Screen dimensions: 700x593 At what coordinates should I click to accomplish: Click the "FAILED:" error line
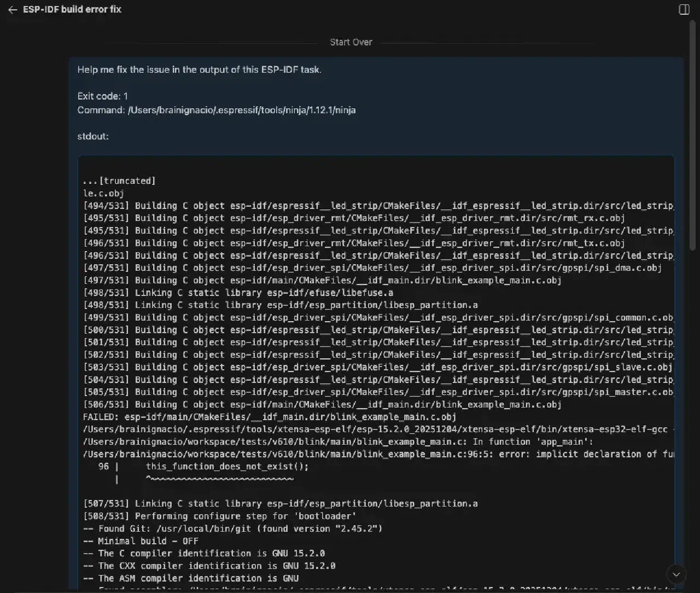(270, 417)
